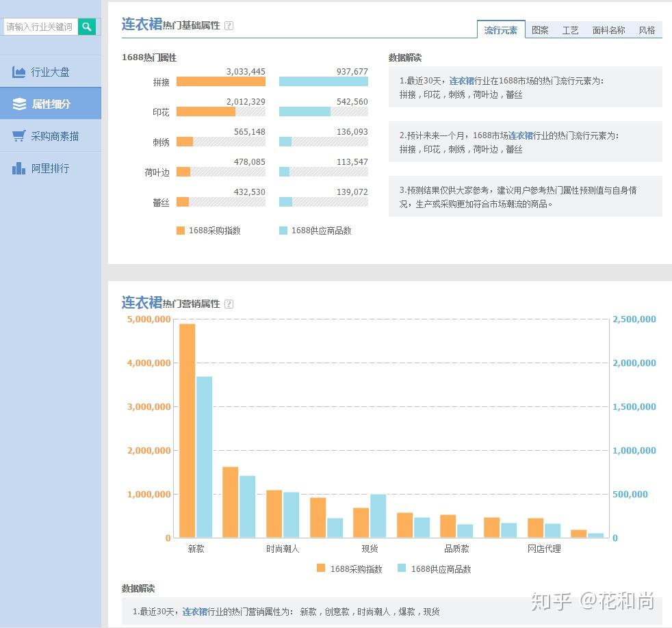The height and width of the screenshot is (628, 672).
Task: Click 连衣裙 link in forecast note 2
Action: point(520,135)
